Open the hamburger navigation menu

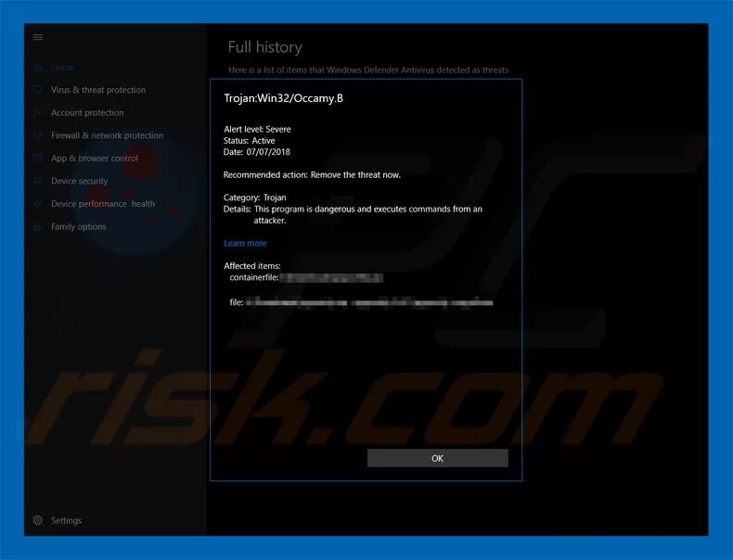pos(37,37)
